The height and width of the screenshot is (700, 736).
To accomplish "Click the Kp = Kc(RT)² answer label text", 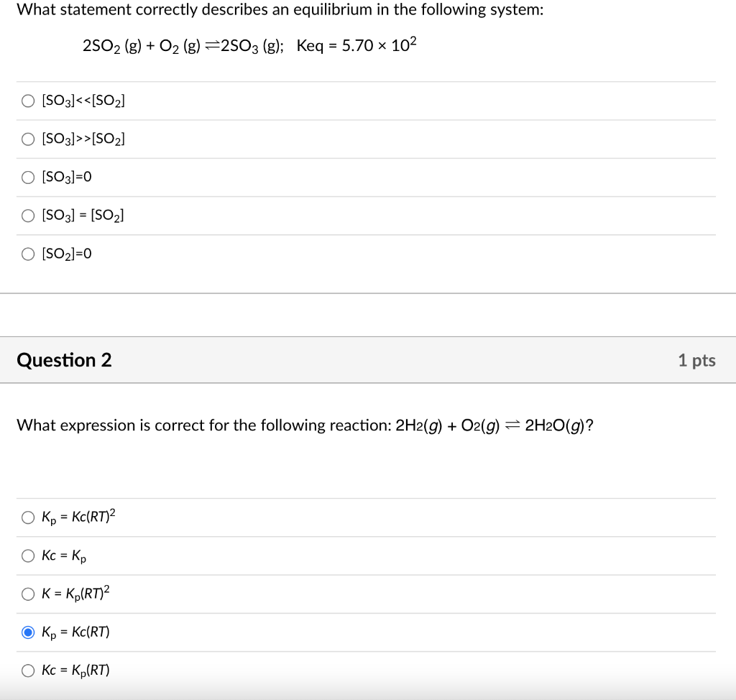I will tap(78, 517).
